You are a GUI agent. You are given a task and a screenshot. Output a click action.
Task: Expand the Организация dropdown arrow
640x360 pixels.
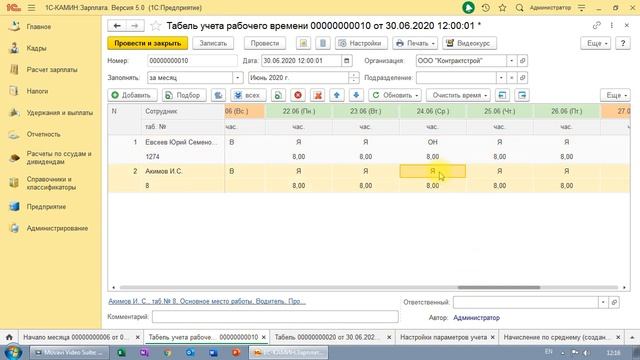click(x=511, y=61)
